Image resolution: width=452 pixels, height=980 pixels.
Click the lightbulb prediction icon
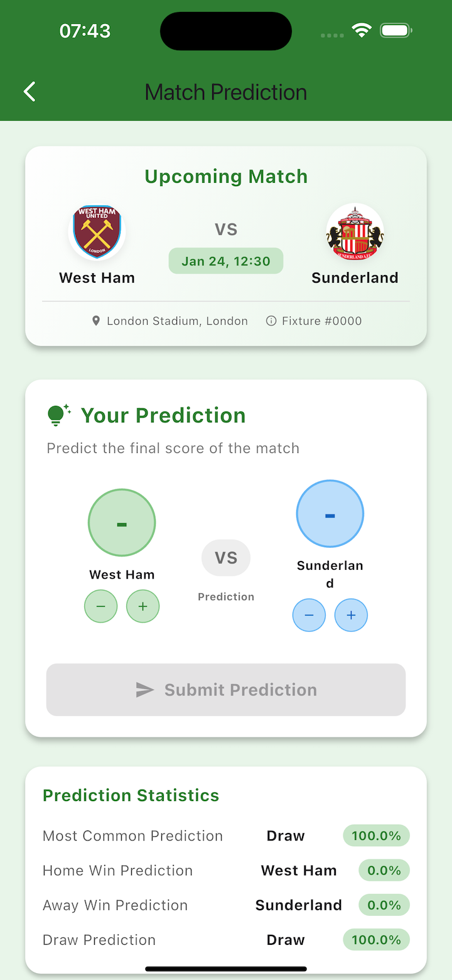(58, 415)
